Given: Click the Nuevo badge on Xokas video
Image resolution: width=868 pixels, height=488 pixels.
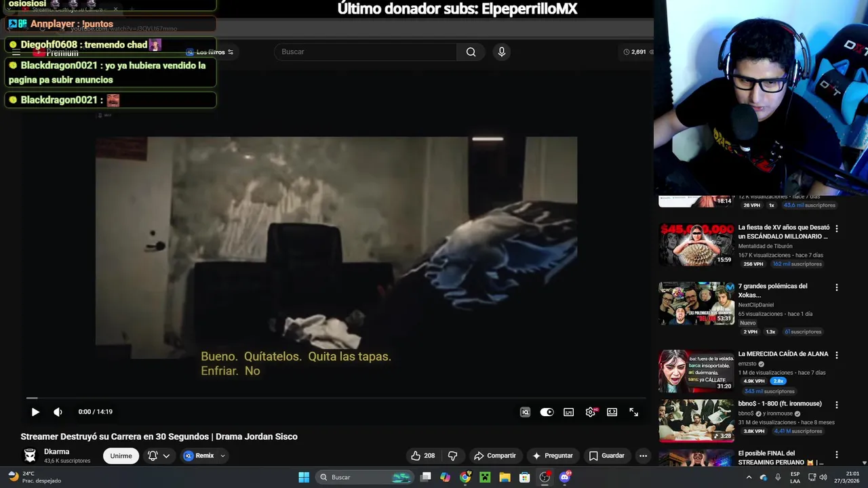Looking at the screenshot, I should (x=748, y=323).
